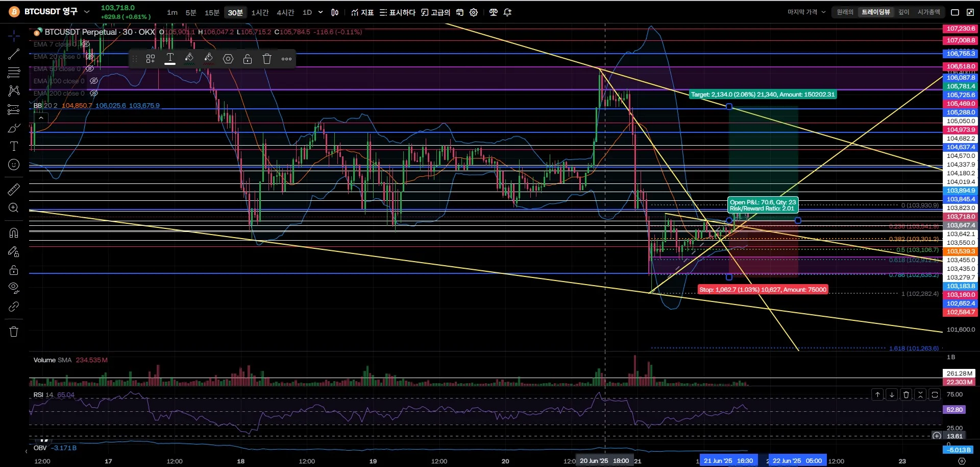
Task: Remove all drawings using the sidebar trash icon
Action: [14, 332]
